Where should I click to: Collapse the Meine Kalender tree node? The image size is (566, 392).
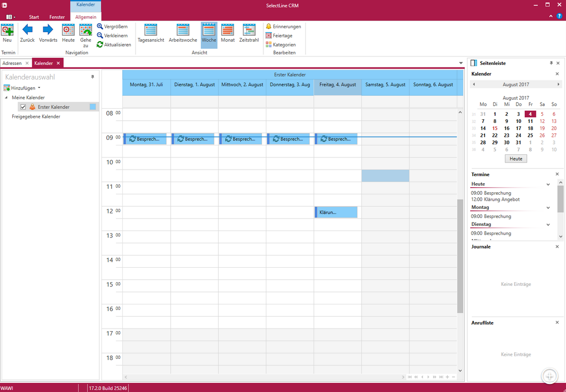7,98
